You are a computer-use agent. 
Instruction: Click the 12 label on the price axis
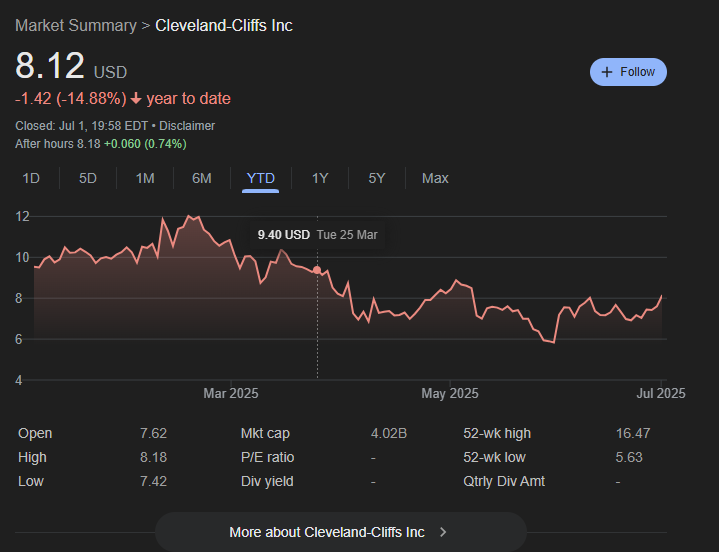(22, 216)
